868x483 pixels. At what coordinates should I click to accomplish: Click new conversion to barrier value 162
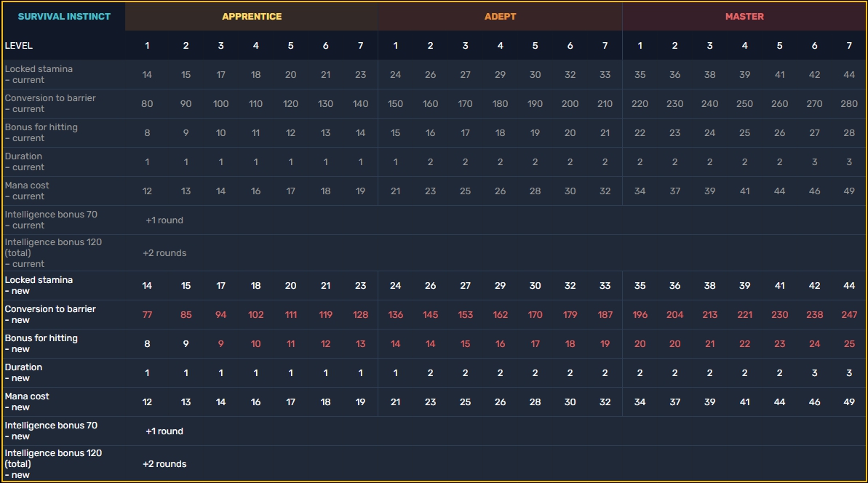(501, 315)
